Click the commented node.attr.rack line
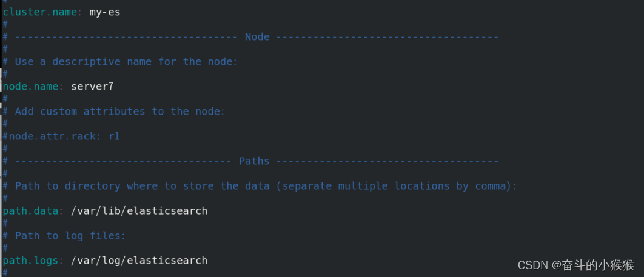The image size is (644, 277). coord(61,136)
